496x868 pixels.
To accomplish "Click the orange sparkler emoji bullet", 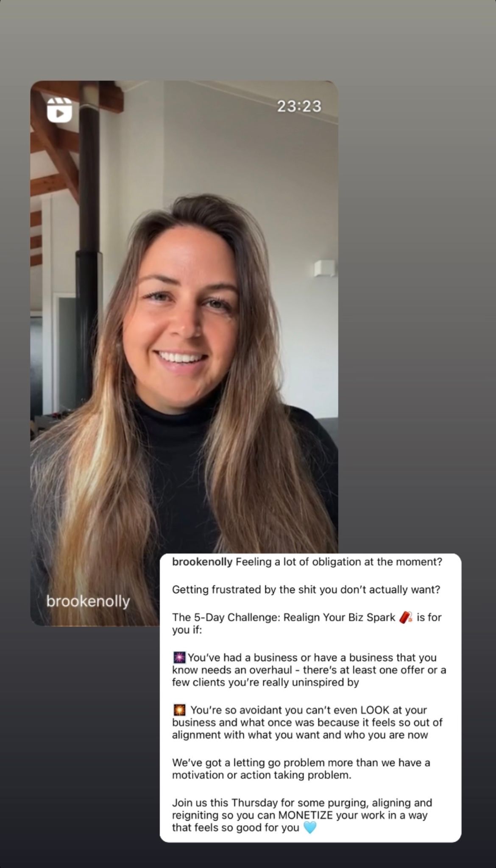I will [180, 710].
